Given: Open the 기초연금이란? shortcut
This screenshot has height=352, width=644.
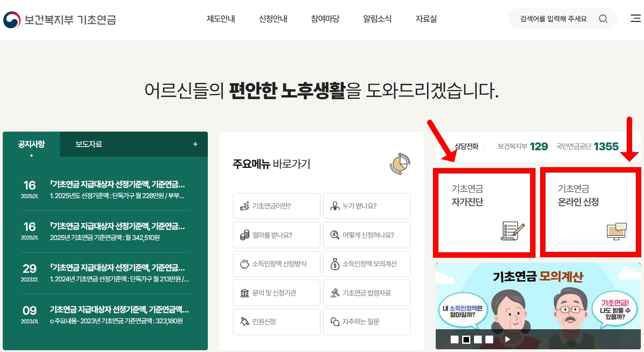Looking at the screenshot, I should 276,206.
